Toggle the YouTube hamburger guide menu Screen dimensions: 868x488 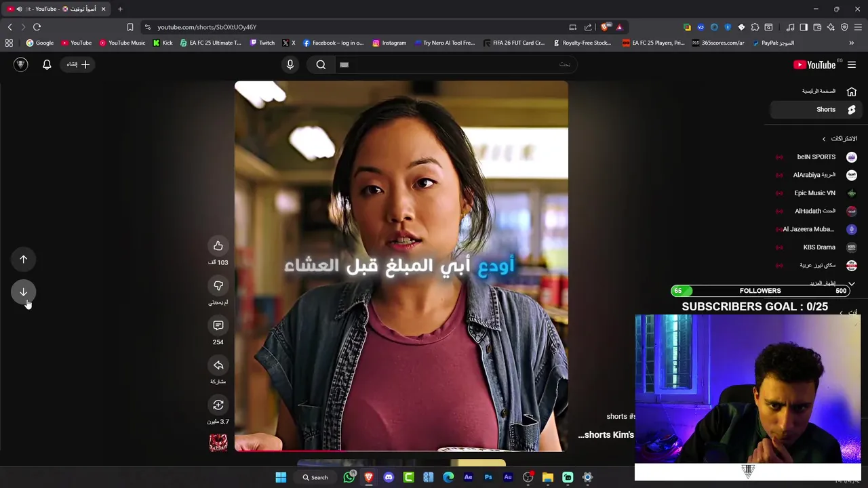click(x=852, y=64)
